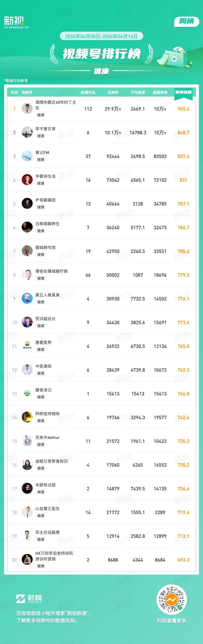The image size is (203, 644).
Task: Select the 平均推荐 column header
Action: pos(138,93)
